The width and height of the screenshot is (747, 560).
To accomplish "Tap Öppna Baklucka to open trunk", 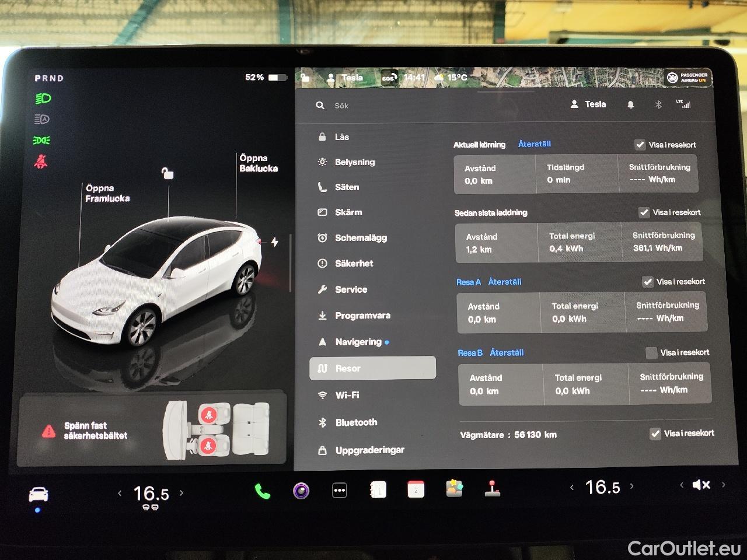I will click(x=259, y=163).
